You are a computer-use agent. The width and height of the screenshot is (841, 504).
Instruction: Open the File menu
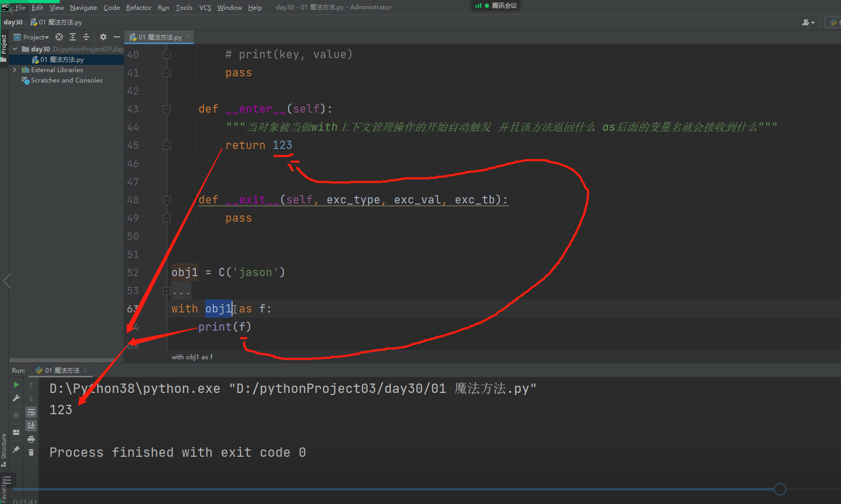(x=20, y=7)
